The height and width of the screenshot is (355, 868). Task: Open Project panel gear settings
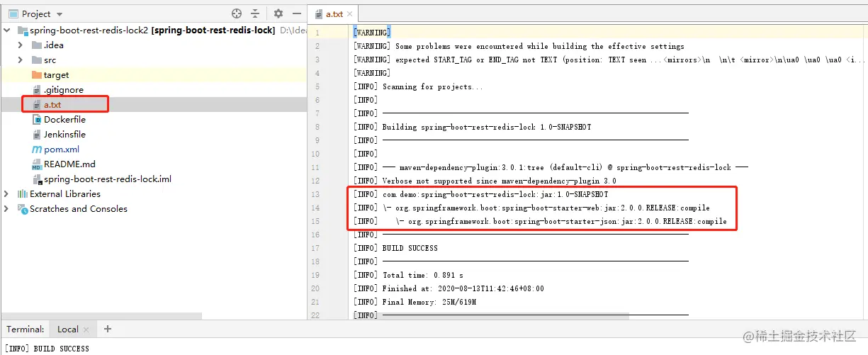[x=278, y=13]
